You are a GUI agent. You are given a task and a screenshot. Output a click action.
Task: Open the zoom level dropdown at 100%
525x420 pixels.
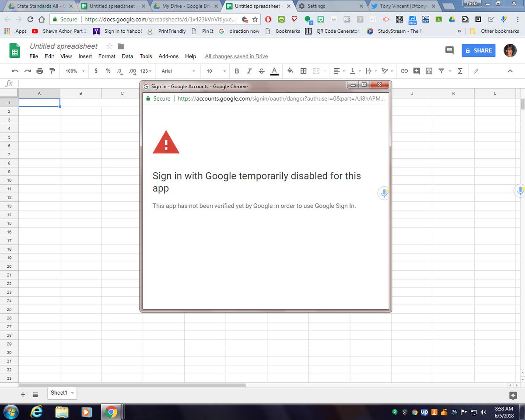coord(74,71)
